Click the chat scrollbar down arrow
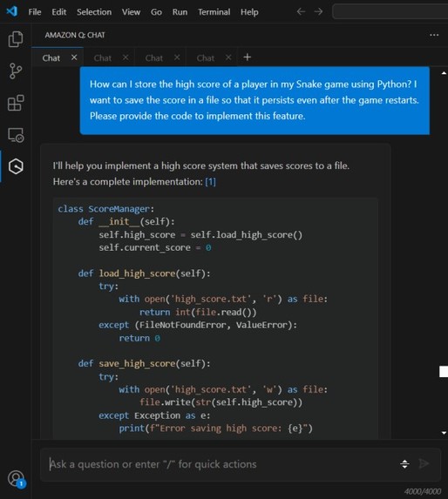The width and height of the screenshot is (448, 499). click(444, 433)
